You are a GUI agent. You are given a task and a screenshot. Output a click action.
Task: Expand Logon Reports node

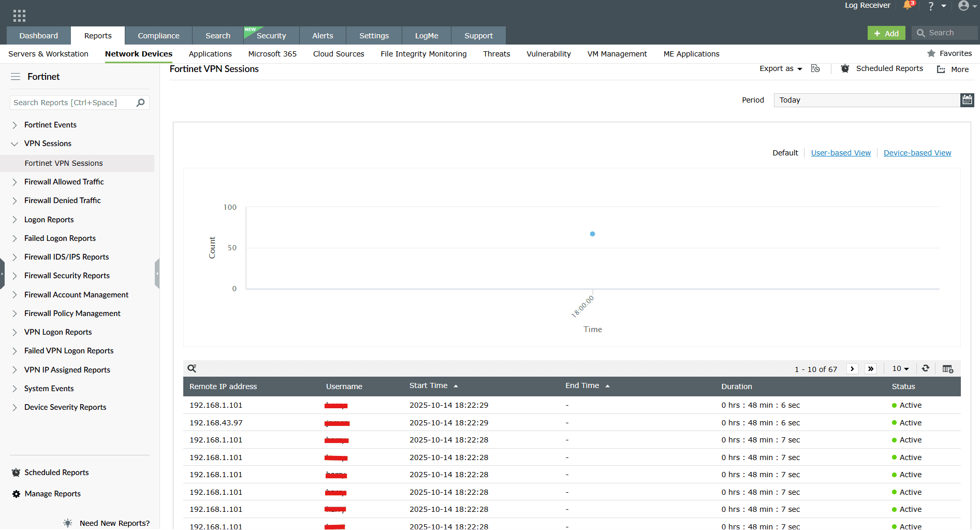tap(14, 220)
